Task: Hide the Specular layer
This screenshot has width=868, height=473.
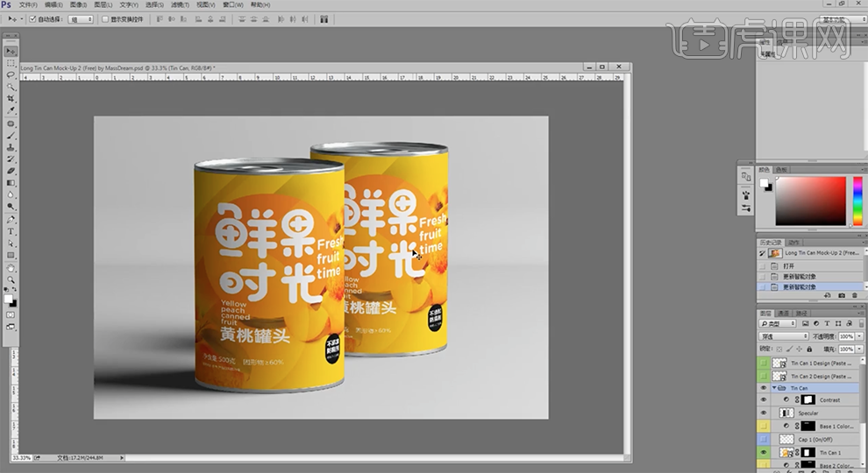Action: click(x=763, y=413)
